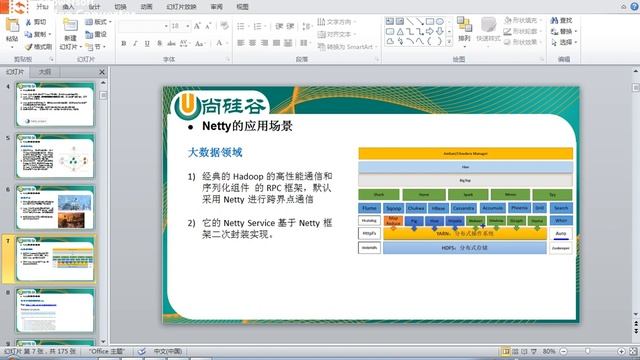This screenshot has width=640, height=360.
Task: Align text left in paragraph group
Action: pos(241,43)
